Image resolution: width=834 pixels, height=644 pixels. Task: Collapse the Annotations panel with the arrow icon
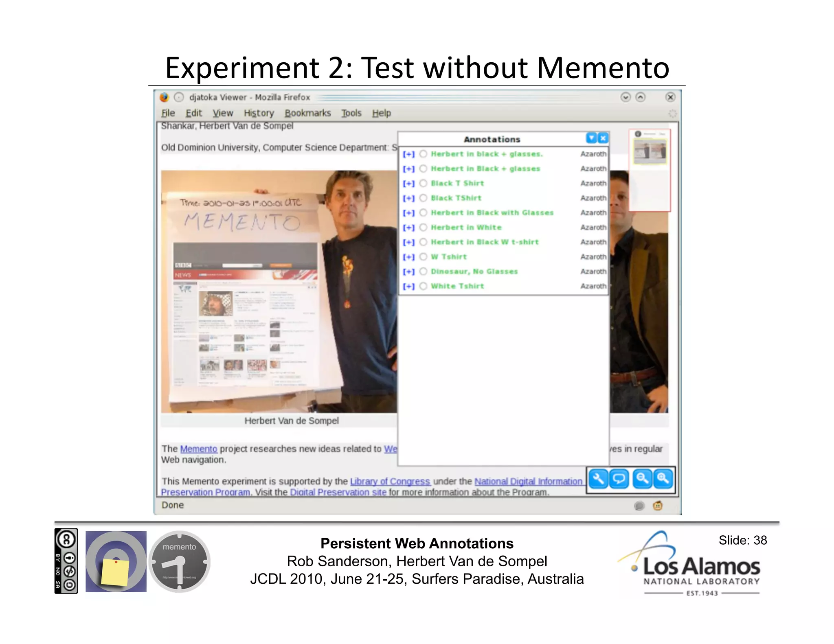tap(591, 138)
